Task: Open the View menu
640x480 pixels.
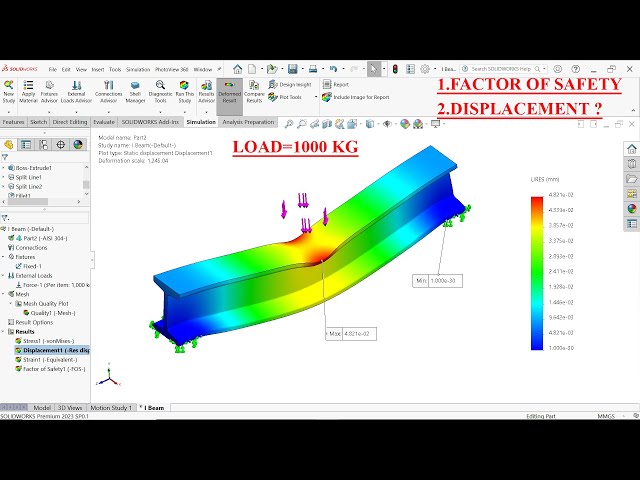Action: (x=81, y=69)
